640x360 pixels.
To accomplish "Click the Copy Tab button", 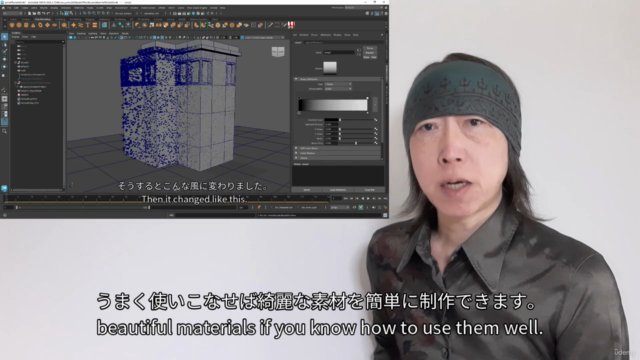I will coord(369,190).
